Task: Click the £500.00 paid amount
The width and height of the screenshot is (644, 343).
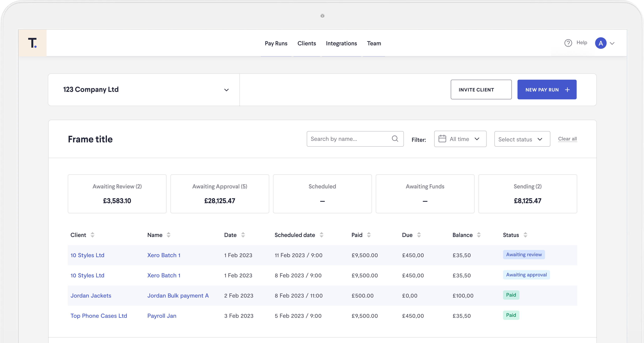Action: click(363, 296)
